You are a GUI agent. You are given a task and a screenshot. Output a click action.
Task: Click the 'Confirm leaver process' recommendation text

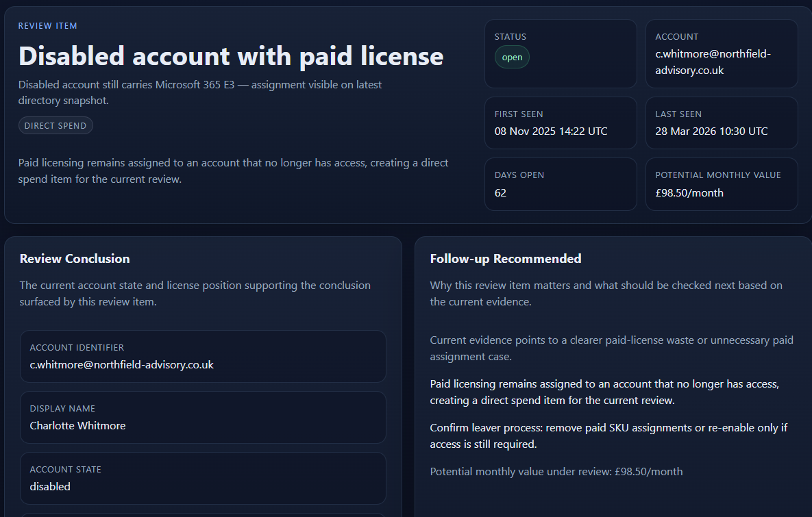pos(608,436)
